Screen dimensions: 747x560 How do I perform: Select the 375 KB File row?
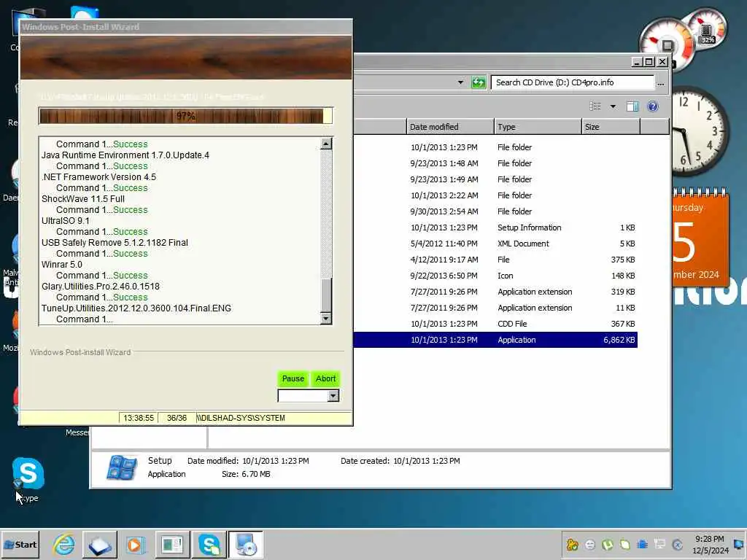(495, 260)
